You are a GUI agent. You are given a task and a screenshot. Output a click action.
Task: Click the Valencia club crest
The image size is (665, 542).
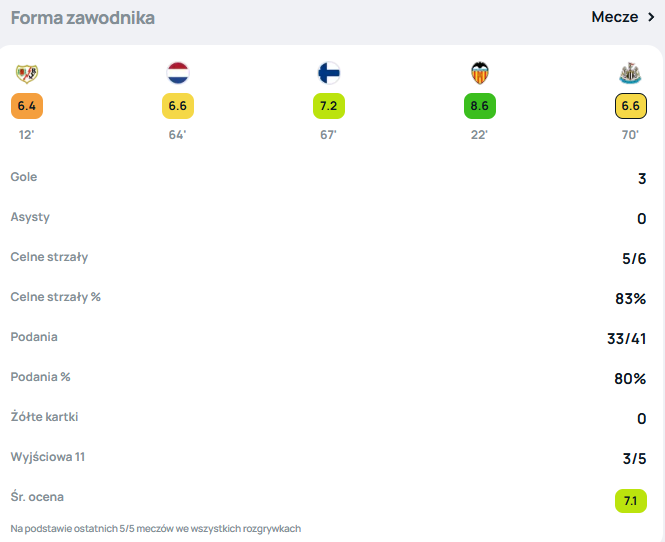[x=480, y=73]
